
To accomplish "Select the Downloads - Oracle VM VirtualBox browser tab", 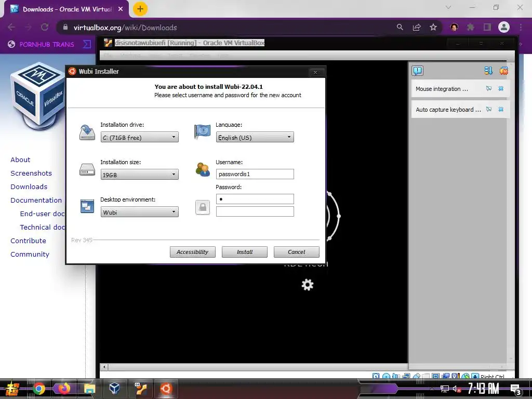I will (67, 9).
